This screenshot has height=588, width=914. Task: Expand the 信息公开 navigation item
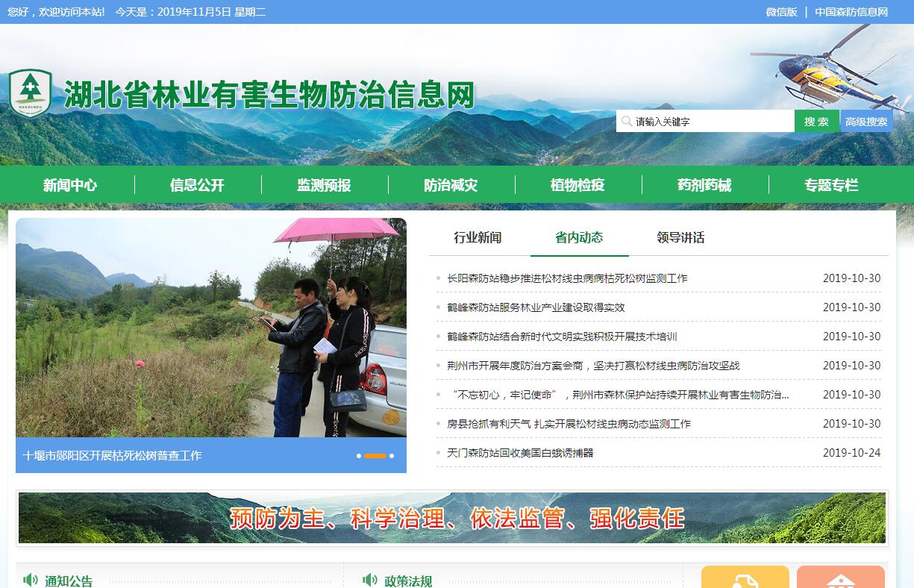[197, 185]
